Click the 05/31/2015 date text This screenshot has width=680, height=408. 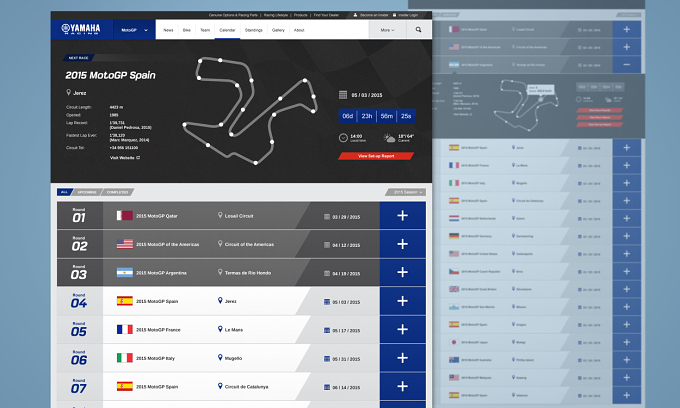click(346, 359)
